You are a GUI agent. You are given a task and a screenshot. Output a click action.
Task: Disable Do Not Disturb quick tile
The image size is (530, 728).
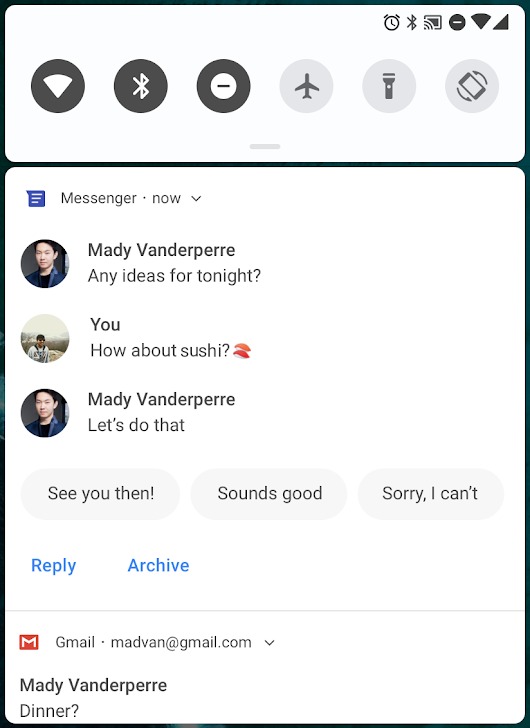224,86
